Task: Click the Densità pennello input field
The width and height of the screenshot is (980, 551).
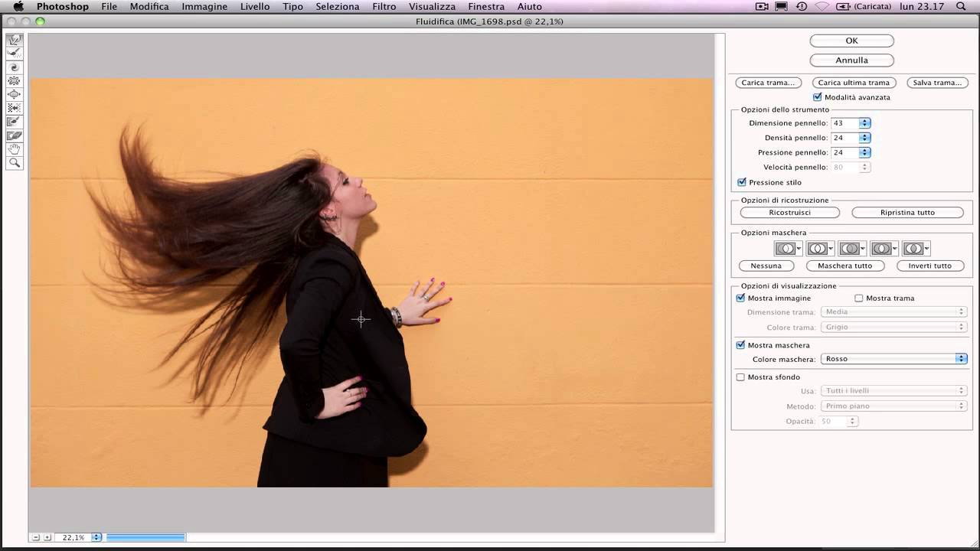Action: [x=844, y=138]
